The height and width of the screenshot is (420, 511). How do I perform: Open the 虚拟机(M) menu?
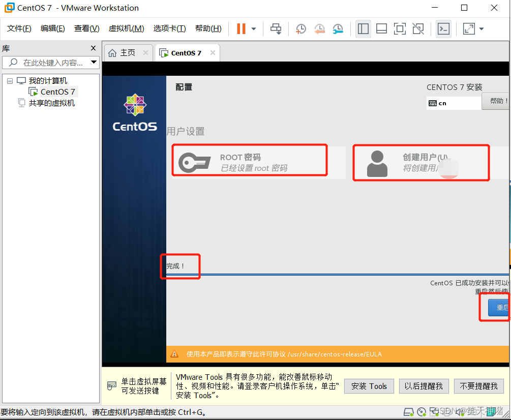[127, 28]
